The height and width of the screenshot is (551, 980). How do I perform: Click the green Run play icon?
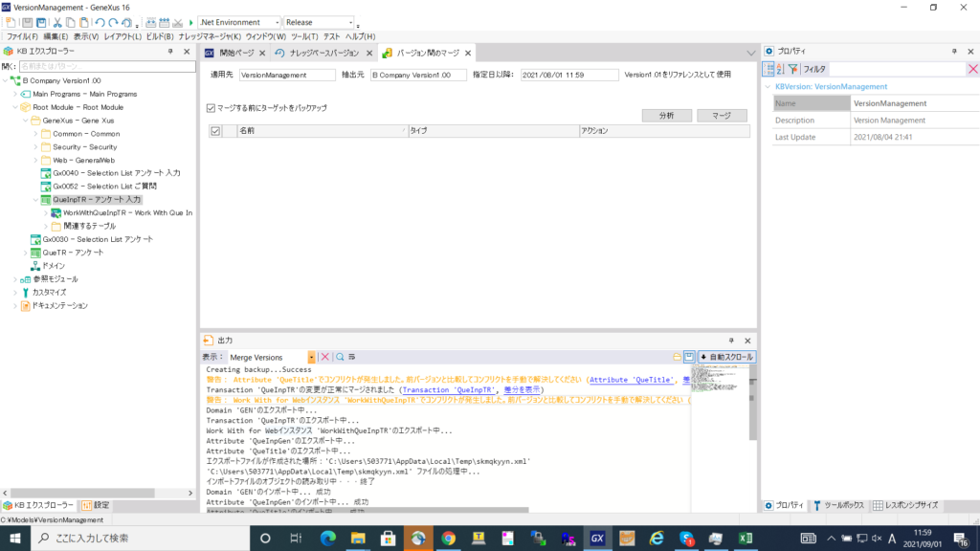tap(191, 23)
